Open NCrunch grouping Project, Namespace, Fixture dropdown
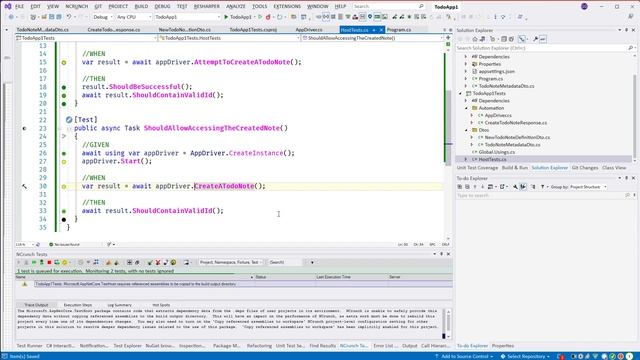 pyautogui.click(x=231, y=262)
